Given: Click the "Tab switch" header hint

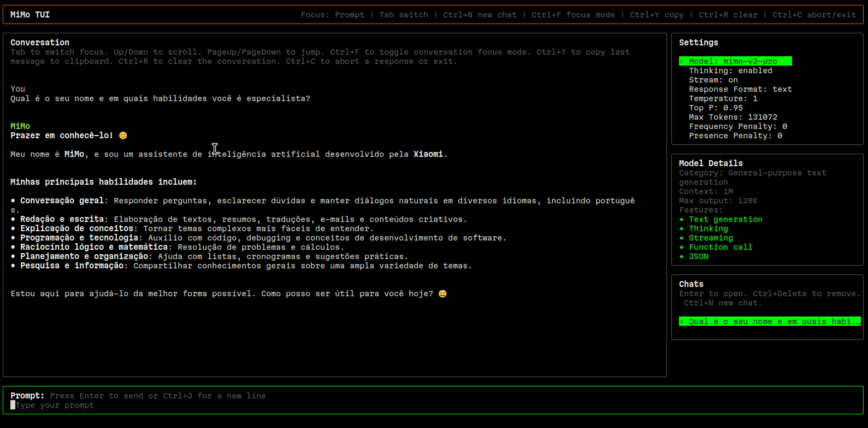Looking at the screenshot, I should point(404,15).
